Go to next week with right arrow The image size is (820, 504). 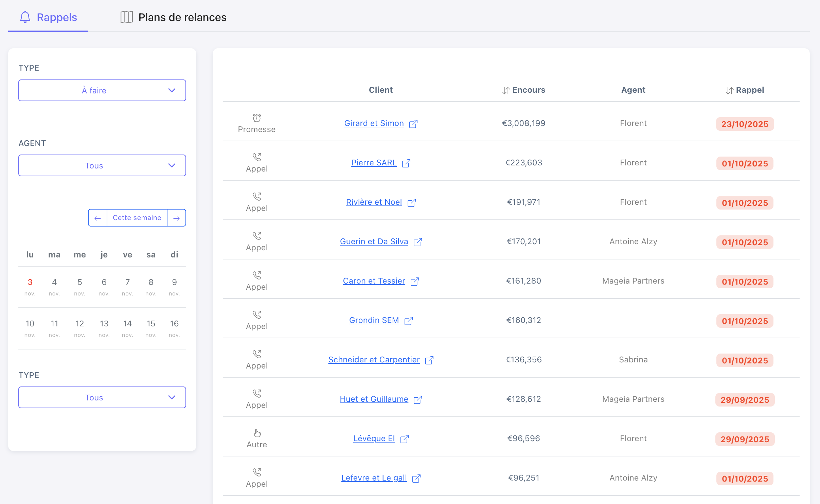click(x=176, y=218)
